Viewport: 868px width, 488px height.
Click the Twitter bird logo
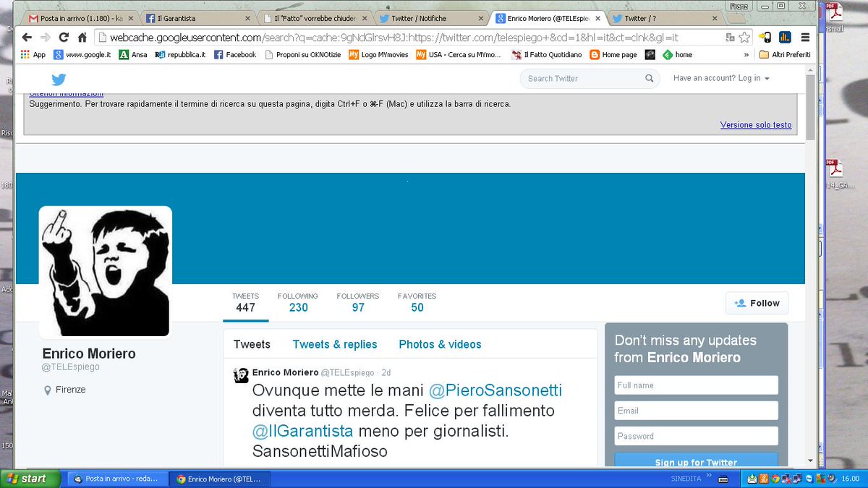point(59,79)
